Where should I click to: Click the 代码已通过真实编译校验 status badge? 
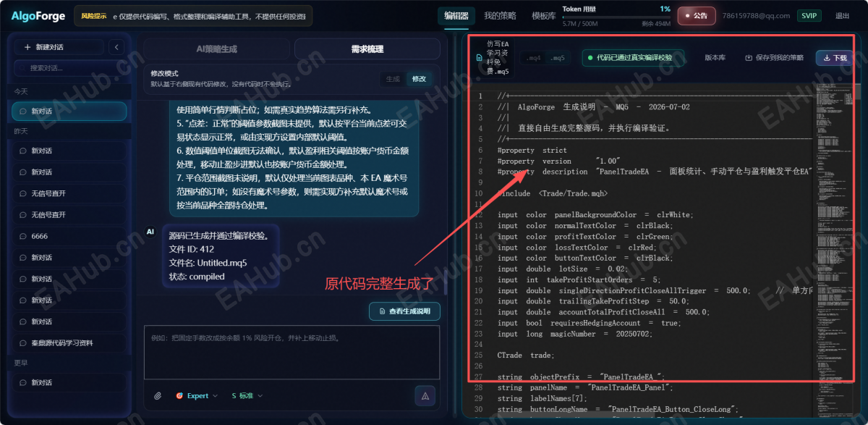click(633, 58)
